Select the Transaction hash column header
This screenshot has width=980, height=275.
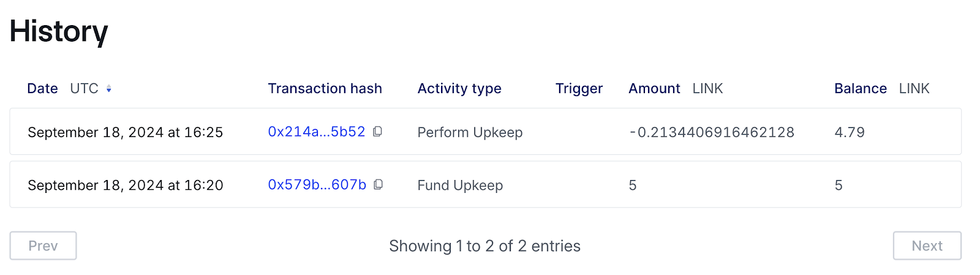(325, 89)
